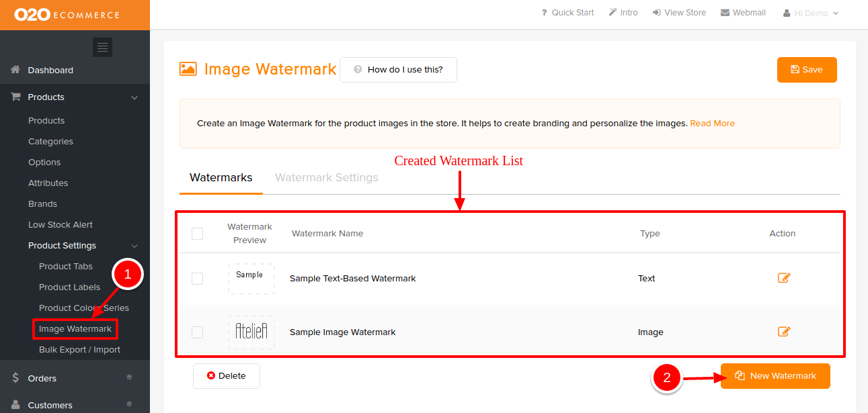Collapse the Product Settings submenu
868x413 pixels.
pyautogui.click(x=134, y=245)
